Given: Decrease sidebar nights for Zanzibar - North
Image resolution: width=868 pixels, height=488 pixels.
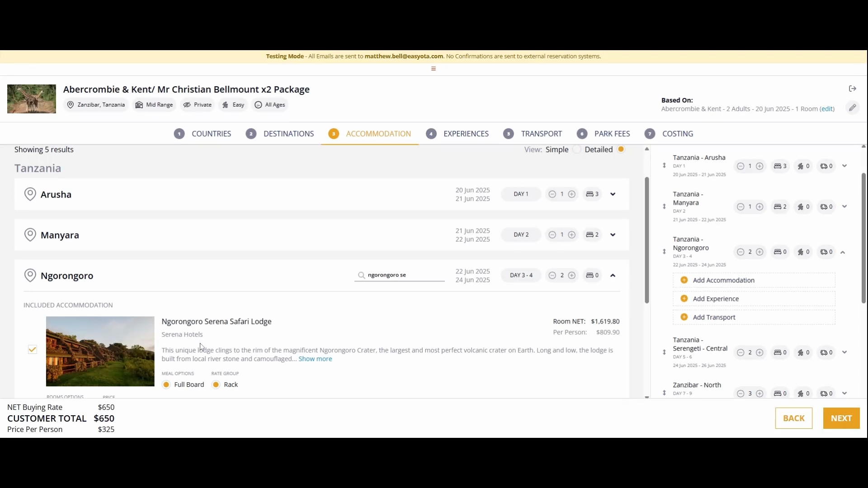Looking at the screenshot, I should coord(740,394).
